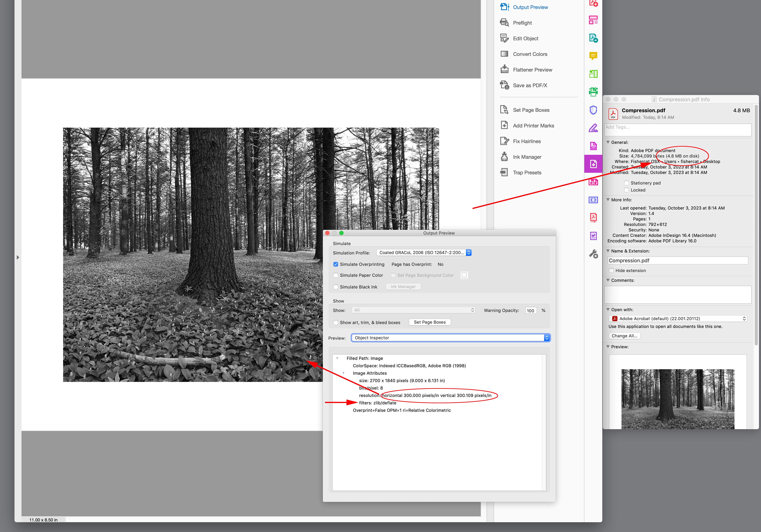Viewport: 761px width, 532px height.
Task: Click the Set Page Boxes button
Action: pyautogui.click(x=430, y=322)
